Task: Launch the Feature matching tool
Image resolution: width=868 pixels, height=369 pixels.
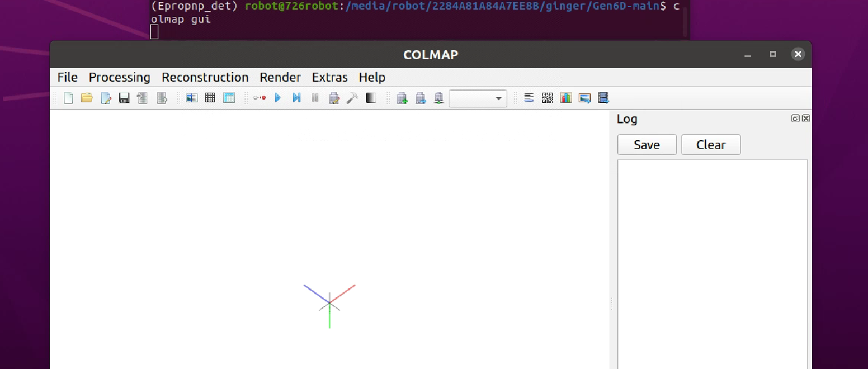Action: point(210,98)
